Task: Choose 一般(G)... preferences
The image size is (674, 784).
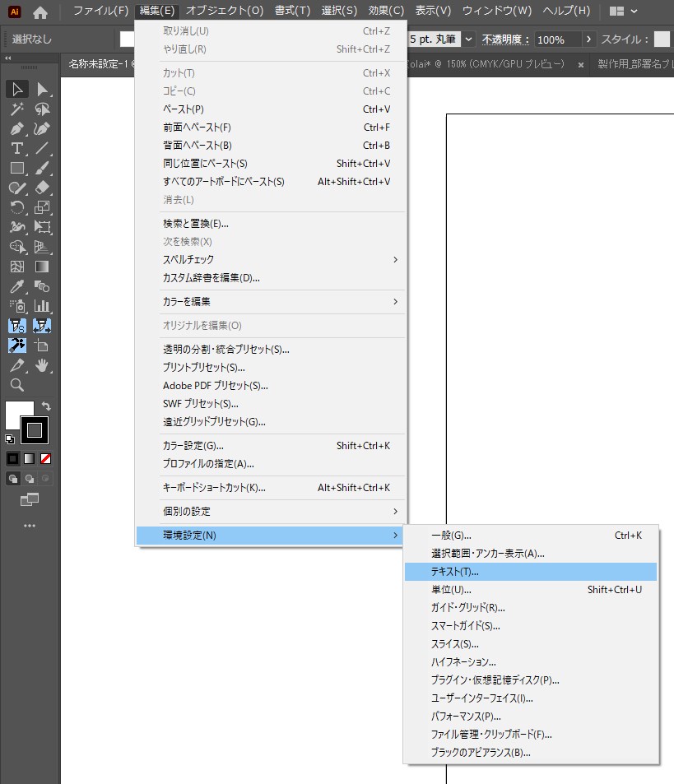Action: [531, 536]
